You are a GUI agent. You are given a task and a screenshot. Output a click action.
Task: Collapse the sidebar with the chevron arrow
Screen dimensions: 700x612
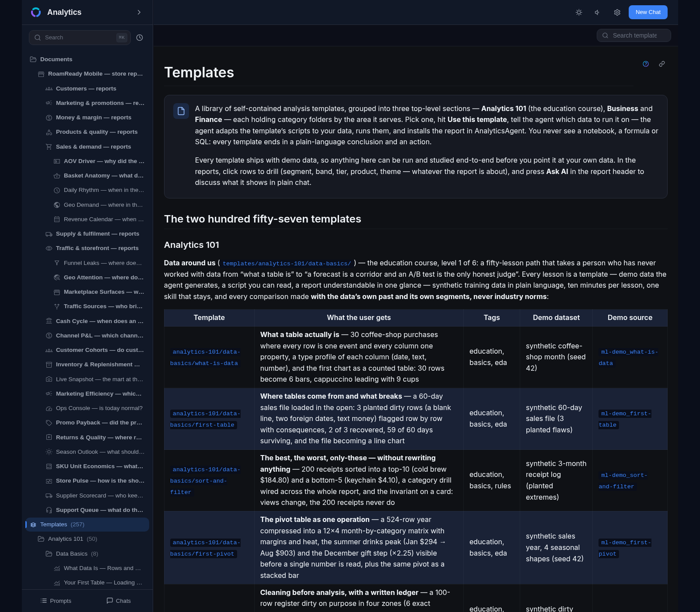[x=139, y=12]
